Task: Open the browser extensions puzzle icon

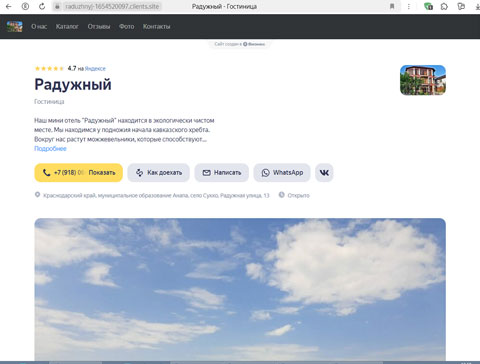Action: point(444,6)
